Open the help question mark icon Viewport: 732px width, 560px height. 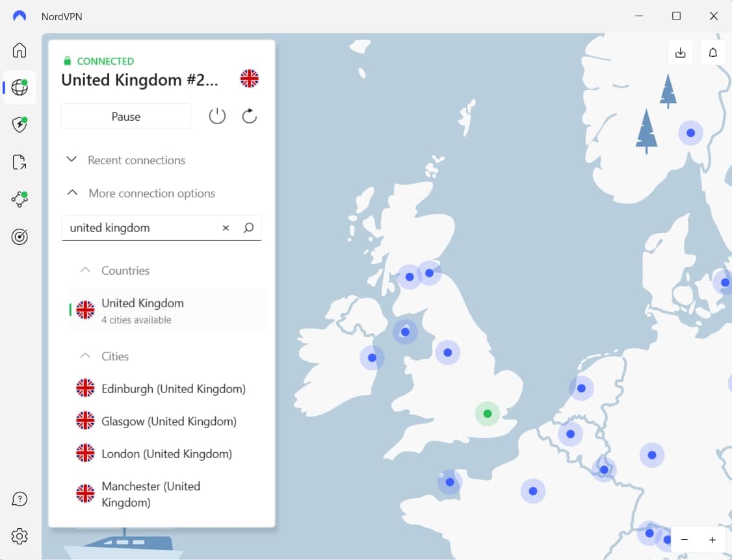(x=20, y=499)
